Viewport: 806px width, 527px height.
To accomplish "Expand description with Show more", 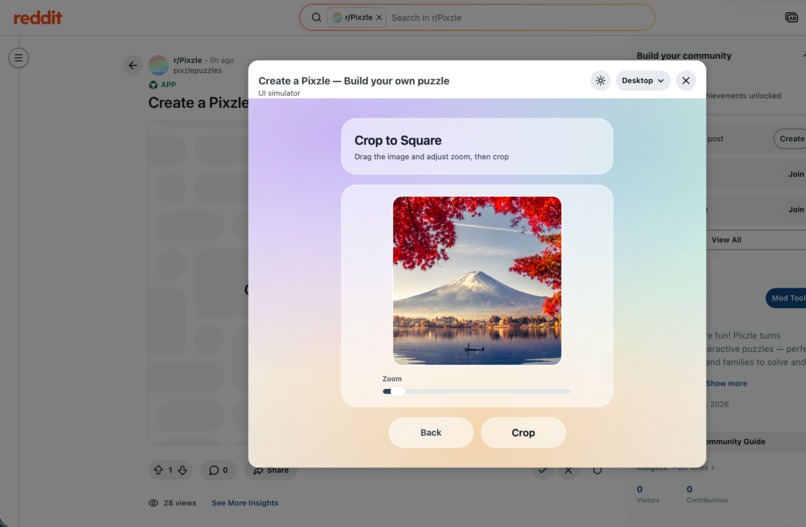I will click(x=726, y=384).
